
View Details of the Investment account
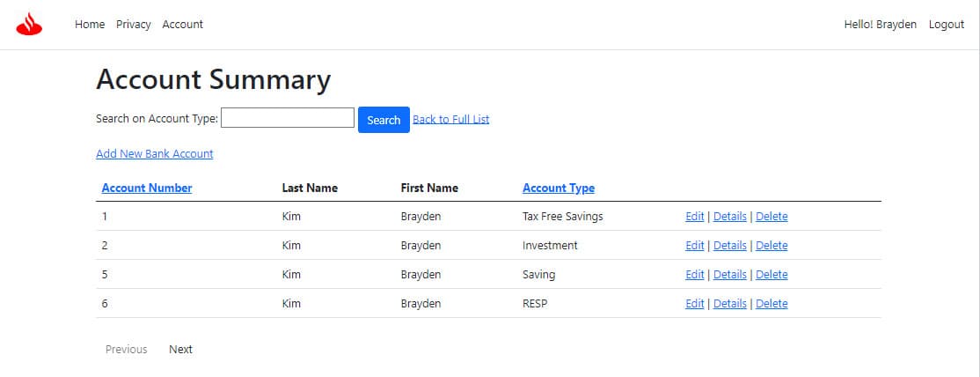point(730,246)
